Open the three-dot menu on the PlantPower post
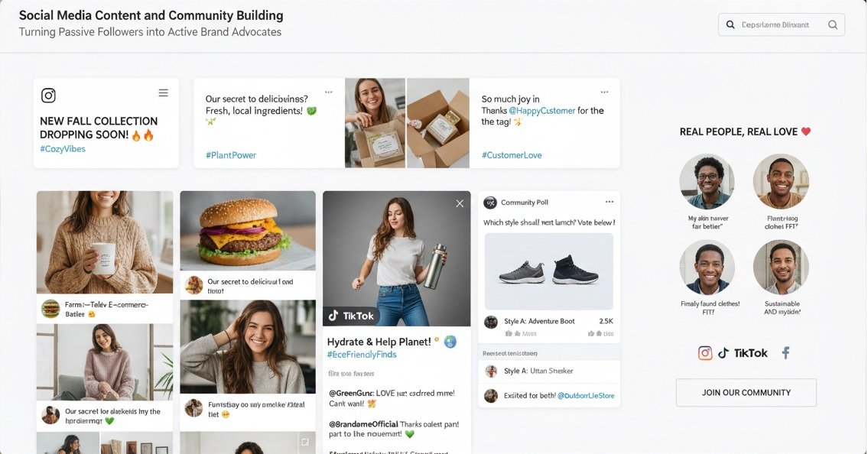868x454 pixels. pyautogui.click(x=329, y=92)
